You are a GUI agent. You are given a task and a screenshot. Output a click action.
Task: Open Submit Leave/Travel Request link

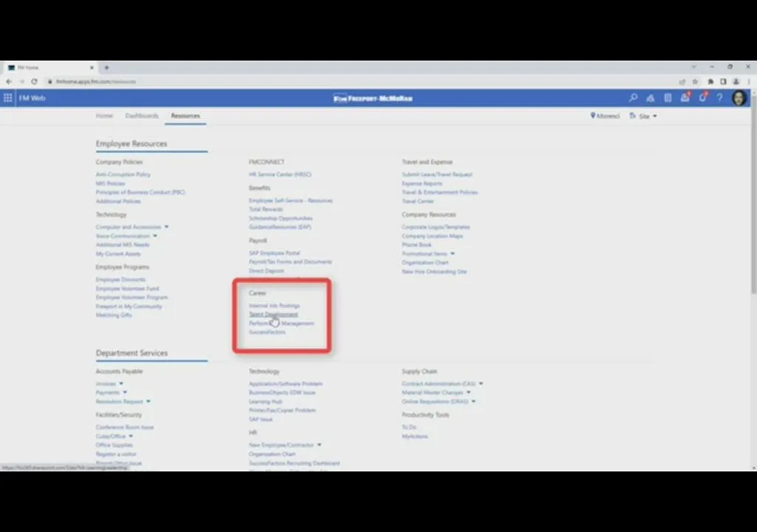(437, 175)
